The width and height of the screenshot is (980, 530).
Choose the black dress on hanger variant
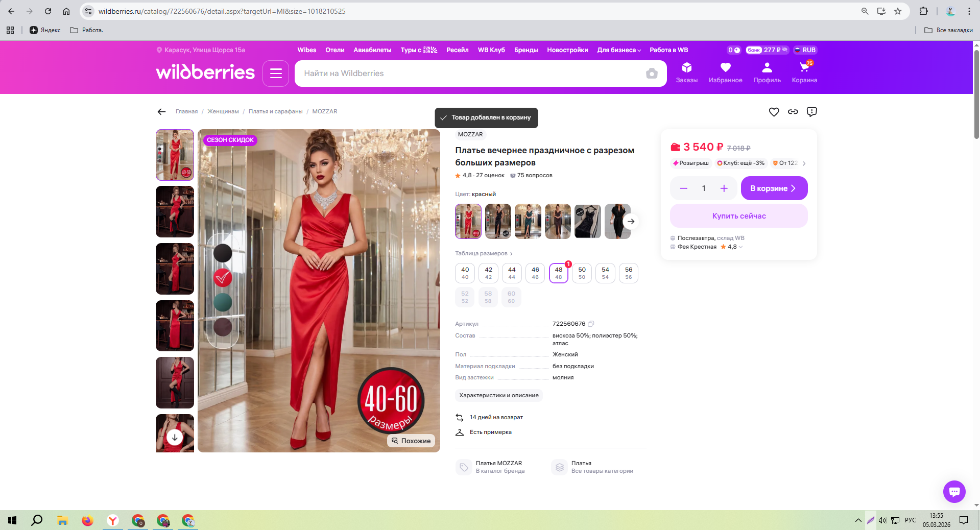pos(587,222)
